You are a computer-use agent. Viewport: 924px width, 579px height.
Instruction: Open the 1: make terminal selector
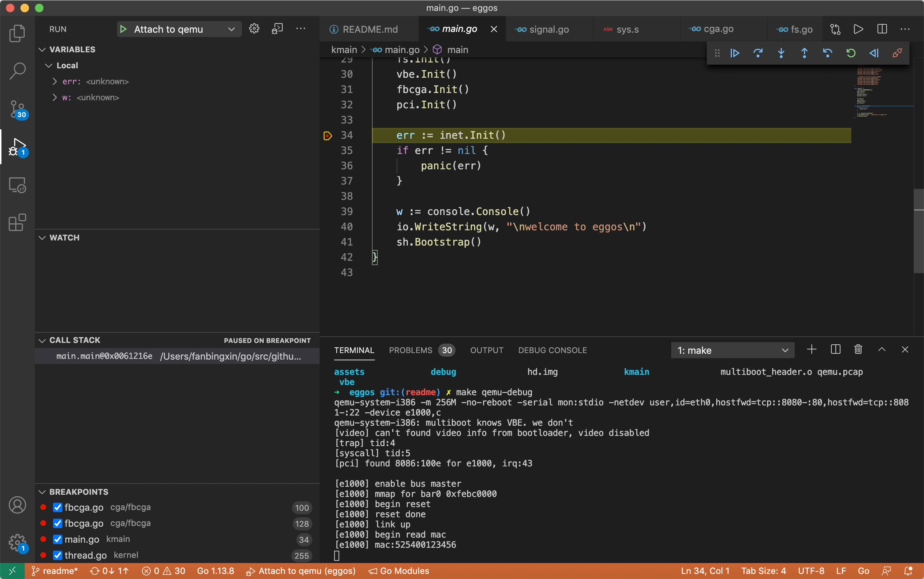pyautogui.click(x=732, y=350)
